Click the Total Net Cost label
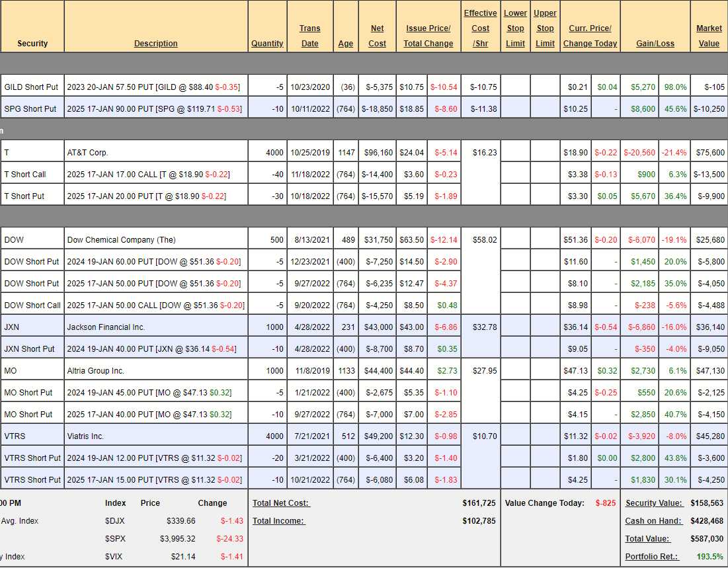This screenshot has width=728, height=568. 280,503
